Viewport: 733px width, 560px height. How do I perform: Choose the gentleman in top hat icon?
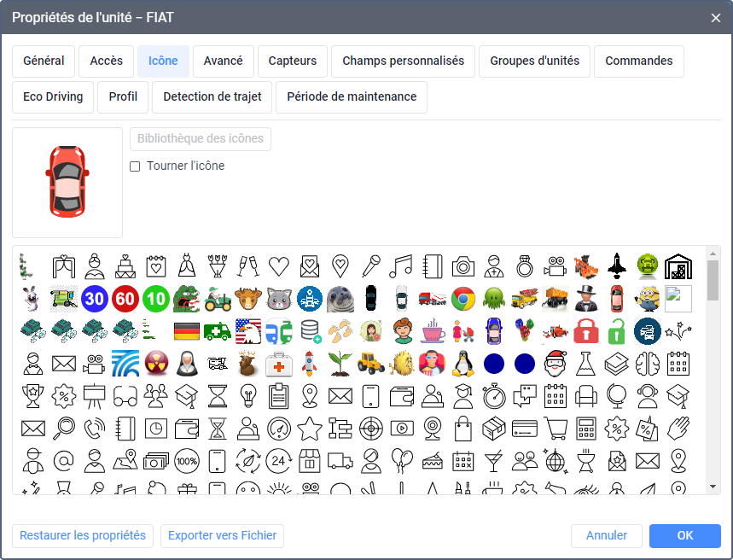tap(586, 299)
